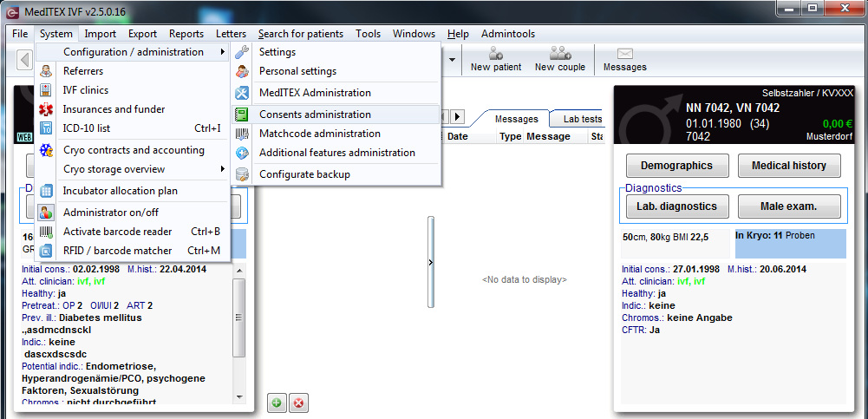Click the Type column header
Image resolution: width=868 pixels, height=419 pixels.
pyautogui.click(x=511, y=136)
